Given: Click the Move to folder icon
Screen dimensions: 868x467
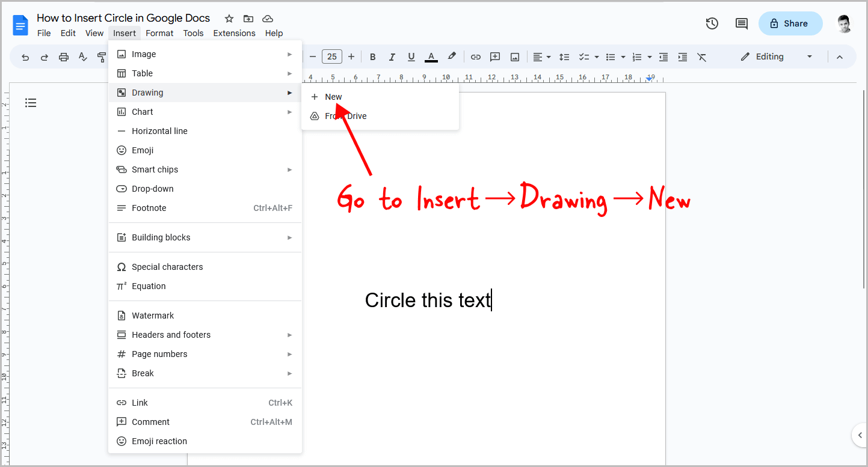Looking at the screenshot, I should click(248, 19).
